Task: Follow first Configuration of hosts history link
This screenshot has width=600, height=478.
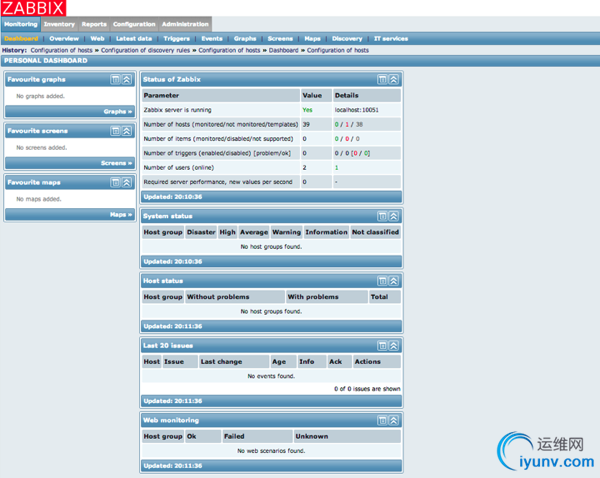Action: [x=62, y=50]
